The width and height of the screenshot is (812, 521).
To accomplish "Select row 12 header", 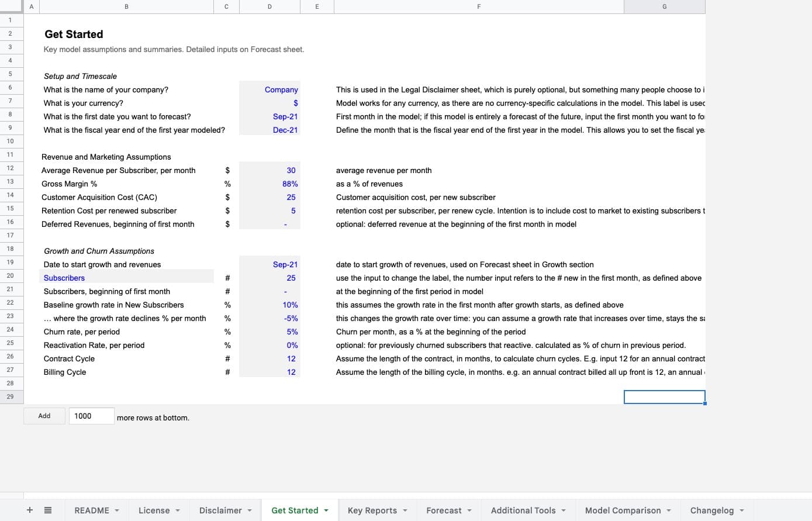I will pos(11,168).
